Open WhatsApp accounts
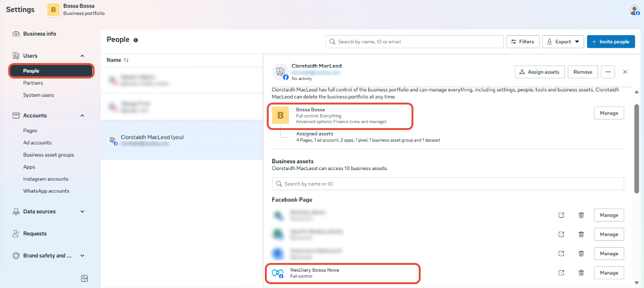Image resolution: width=644 pixels, height=288 pixels. click(46, 191)
